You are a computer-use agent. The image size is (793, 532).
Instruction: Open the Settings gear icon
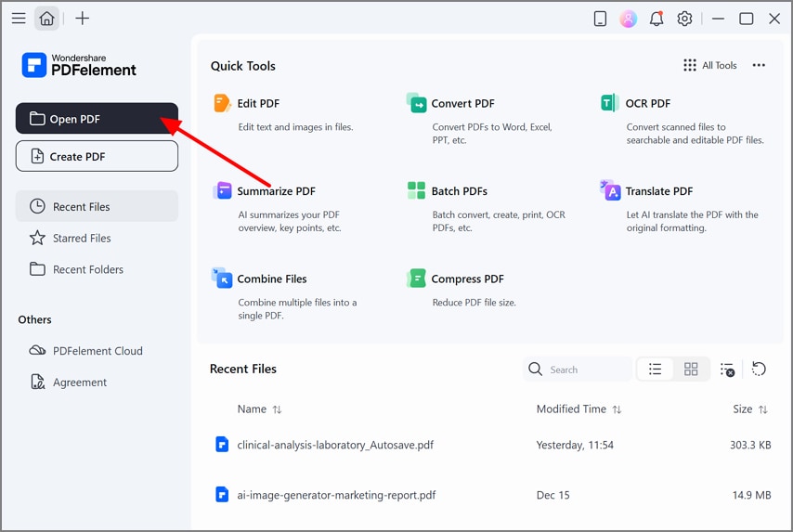point(684,19)
